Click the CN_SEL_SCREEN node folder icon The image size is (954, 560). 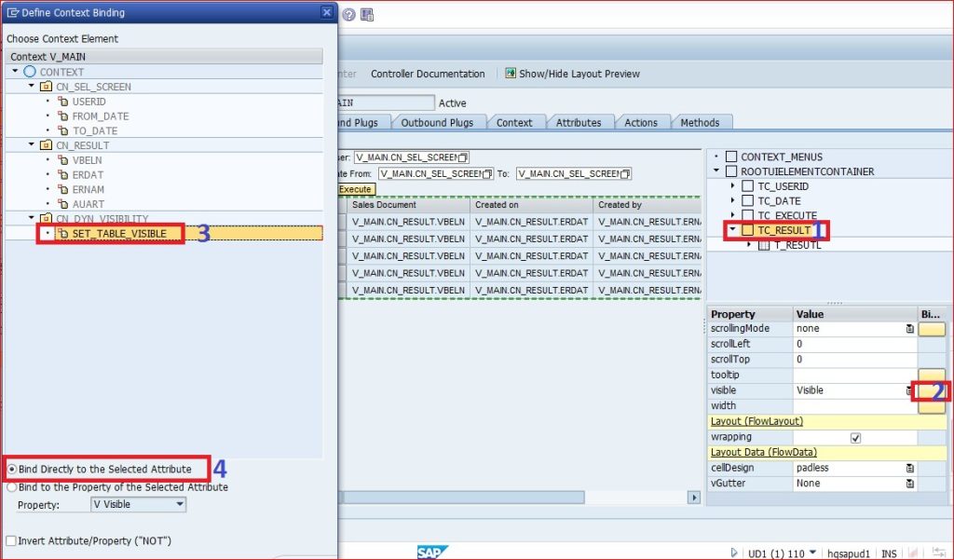point(46,87)
